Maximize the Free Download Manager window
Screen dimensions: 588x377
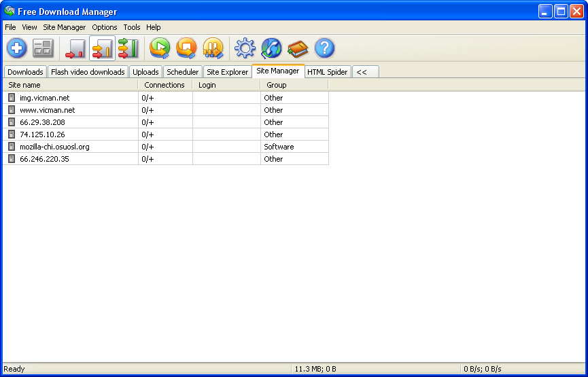561,12
